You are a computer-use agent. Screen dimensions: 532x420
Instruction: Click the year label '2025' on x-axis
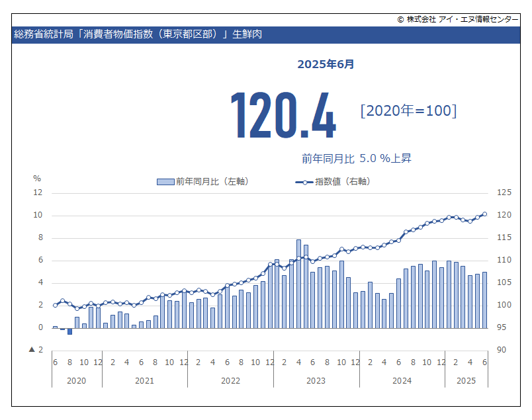pyautogui.click(x=466, y=381)
